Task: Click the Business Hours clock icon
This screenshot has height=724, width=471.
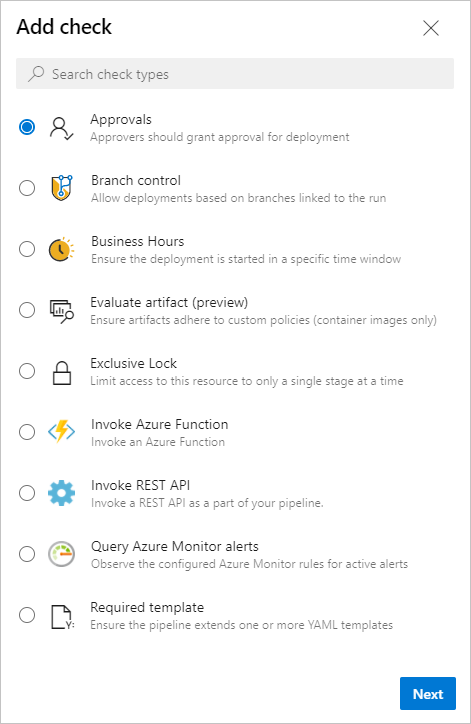Action: (x=61, y=249)
